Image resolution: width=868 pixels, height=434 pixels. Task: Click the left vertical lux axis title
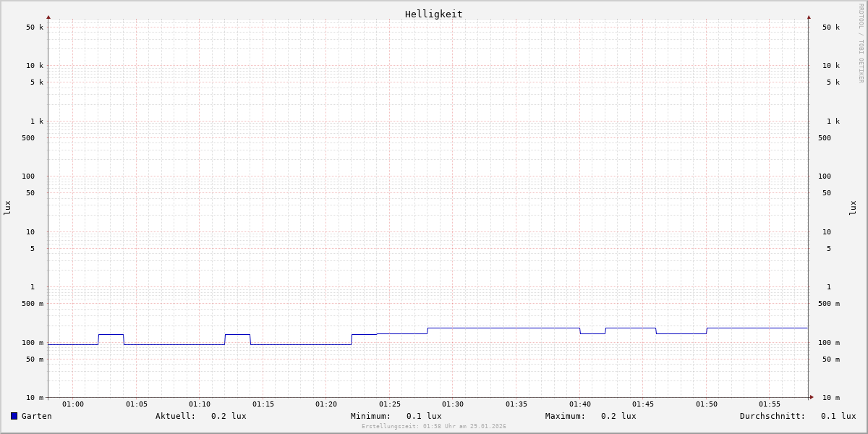[7, 208]
